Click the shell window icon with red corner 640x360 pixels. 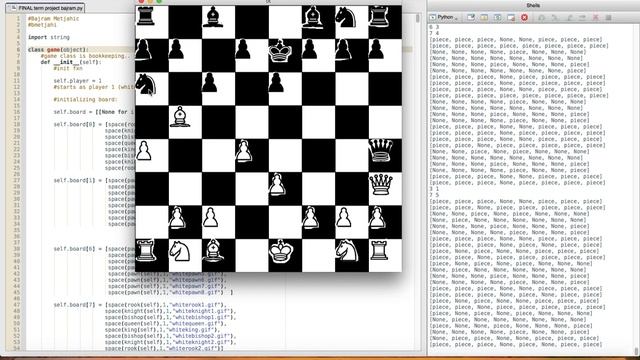(x=511, y=17)
